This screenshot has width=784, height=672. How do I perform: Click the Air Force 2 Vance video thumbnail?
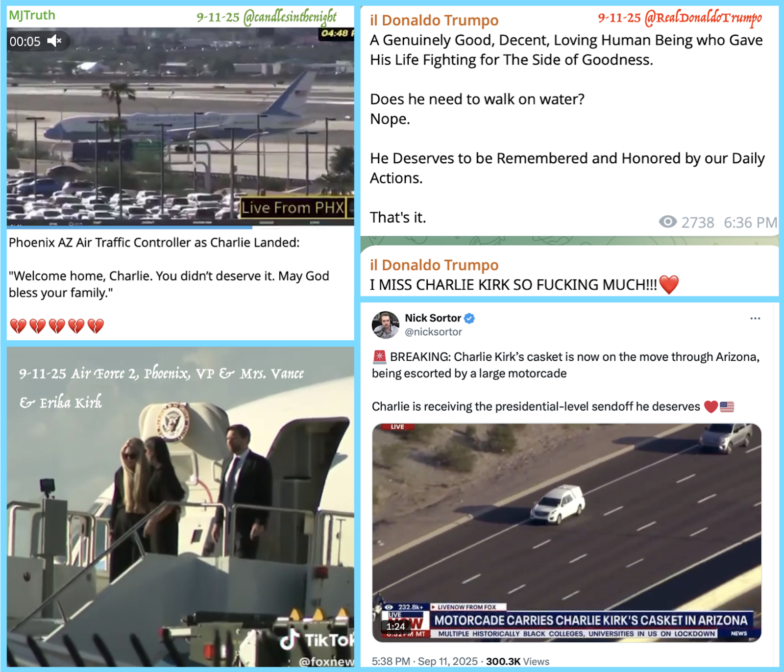pyautogui.click(x=180, y=507)
